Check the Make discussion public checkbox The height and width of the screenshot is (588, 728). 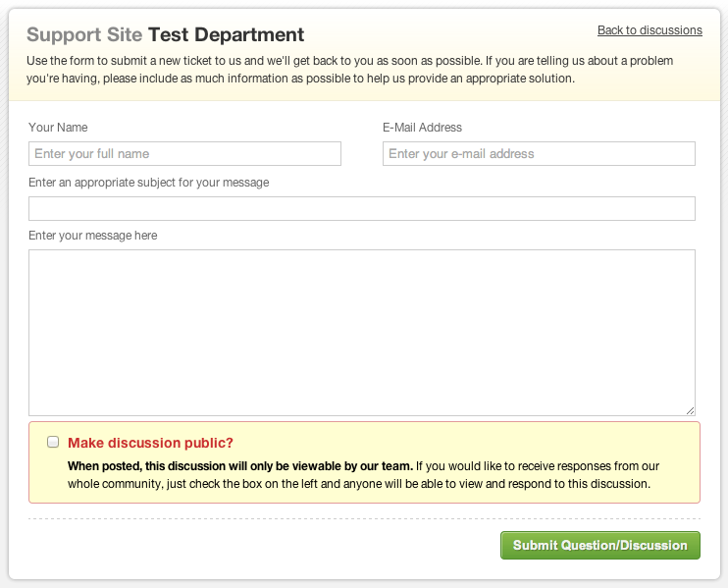coord(53,442)
